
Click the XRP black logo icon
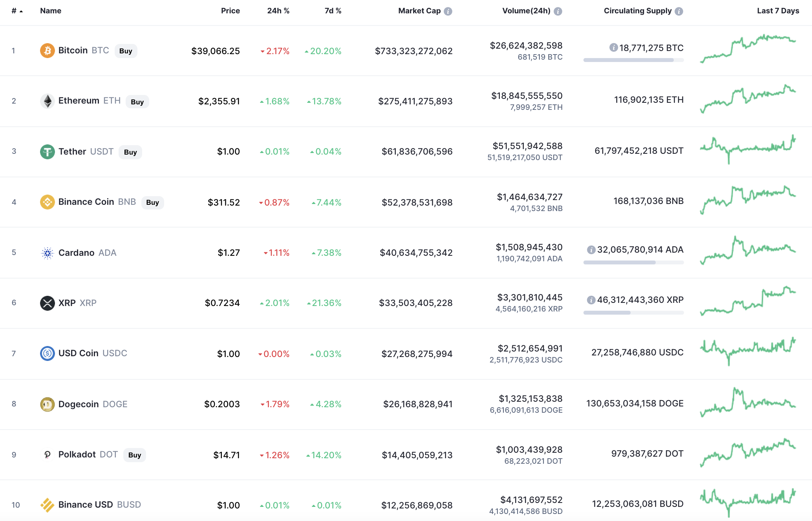coord(47,303)
